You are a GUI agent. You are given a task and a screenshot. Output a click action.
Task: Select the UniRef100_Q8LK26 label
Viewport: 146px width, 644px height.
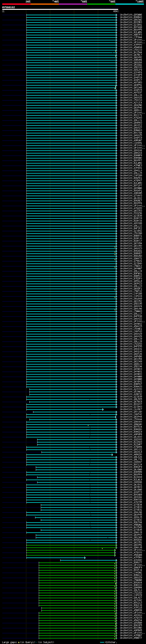(x=131, y=457)
